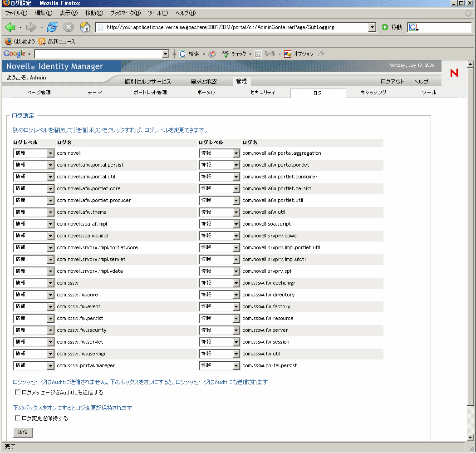Open log level dropdown for com.sssw.portal.persist

(220, 365)
